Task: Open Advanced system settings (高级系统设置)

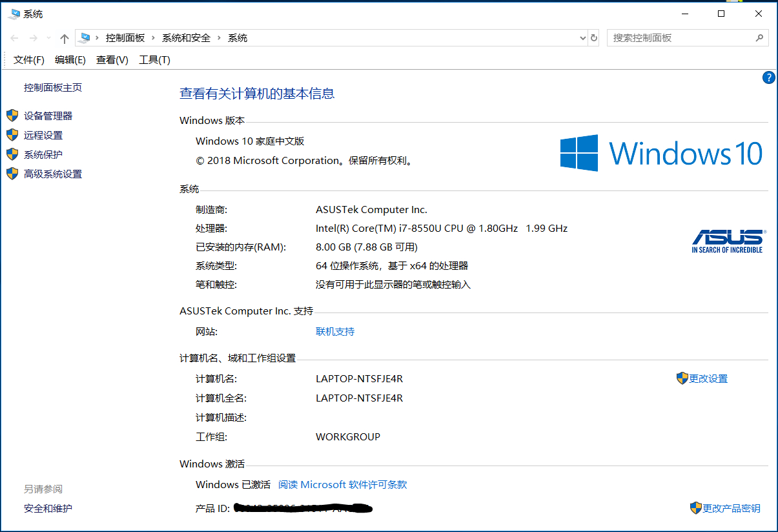Action: [x=53, y=174]
